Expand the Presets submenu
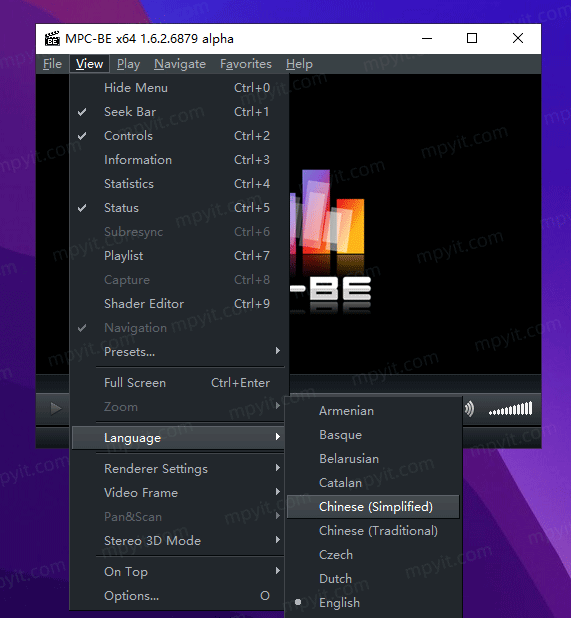Image resolution: width=571 pixels, height=618 pixels. pyautogui.click(x=179, y=352)
